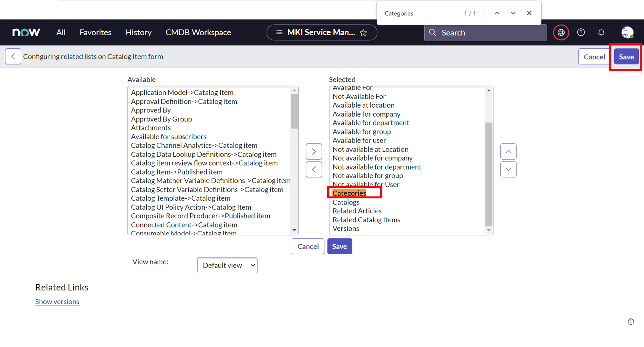Select 'Catalog Channel Analytics->Catalog item'
Image resolution: width=644 pixels, height=347 pixels.
click(194, 145)
